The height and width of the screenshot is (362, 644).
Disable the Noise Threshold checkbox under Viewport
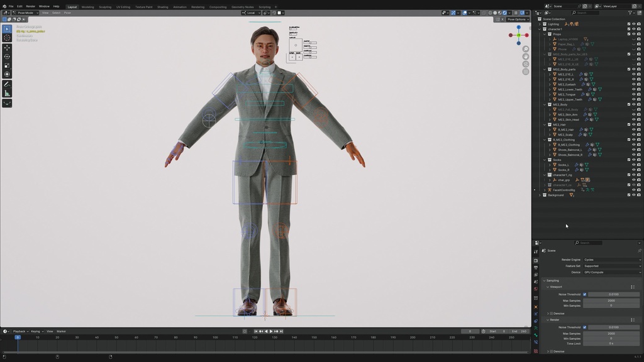(x=585, y=294)
